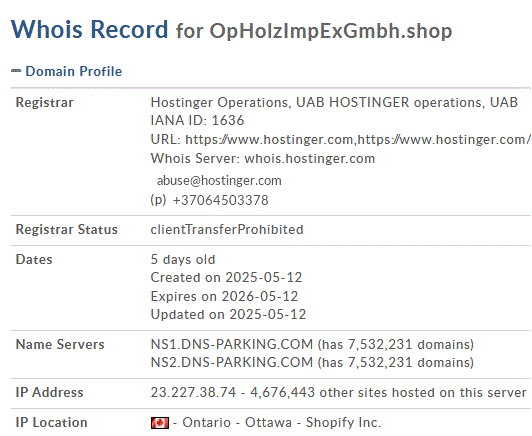Click the OpHolzImpExGmbh.shop domain name in title

tap(331, 31)
